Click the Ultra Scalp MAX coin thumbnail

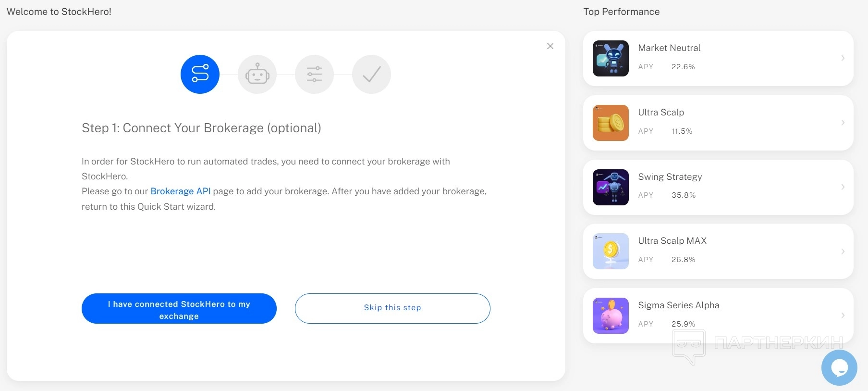pyautogui.click(x=611, y=251)
